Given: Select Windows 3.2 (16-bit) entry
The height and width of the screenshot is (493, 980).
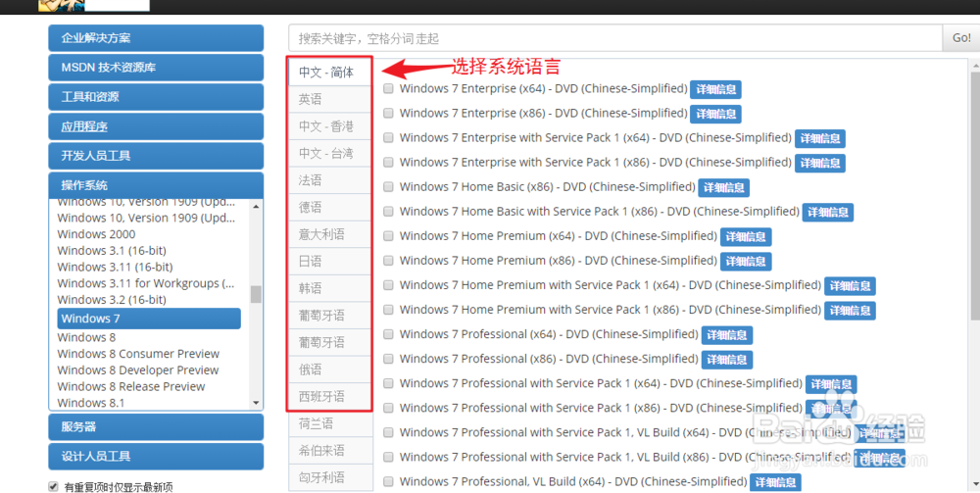Looking at the screenshot, I should coord(112,299).
